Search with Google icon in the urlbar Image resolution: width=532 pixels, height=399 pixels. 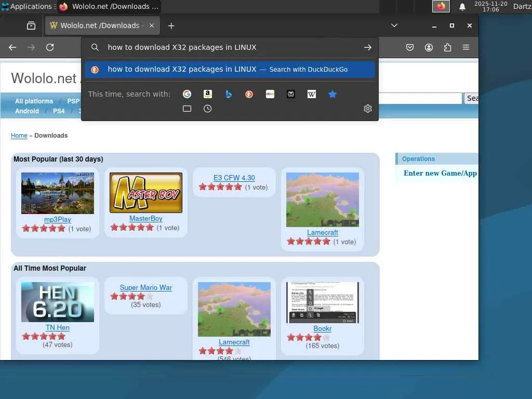(x=187, y=94)
